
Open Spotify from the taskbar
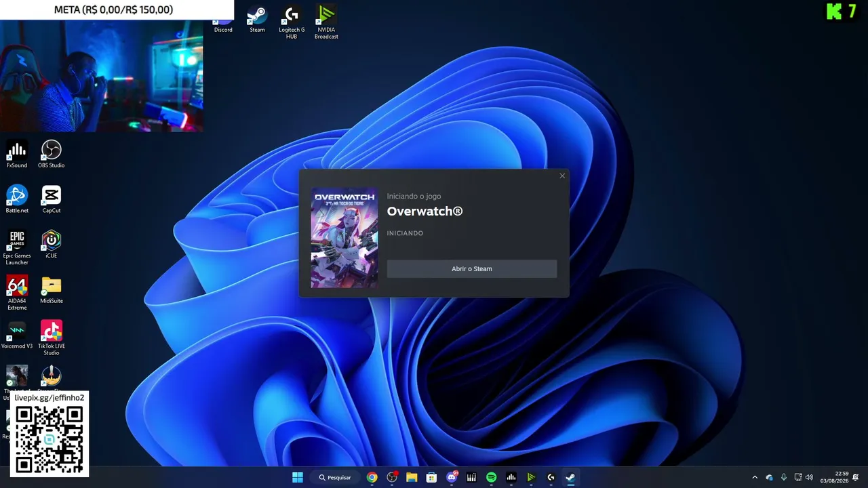point(492,477)
